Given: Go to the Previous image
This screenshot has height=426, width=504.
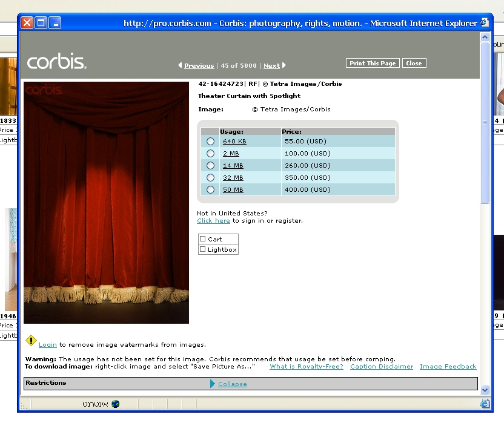Looking at the screenshot, I should click(199, 65).
